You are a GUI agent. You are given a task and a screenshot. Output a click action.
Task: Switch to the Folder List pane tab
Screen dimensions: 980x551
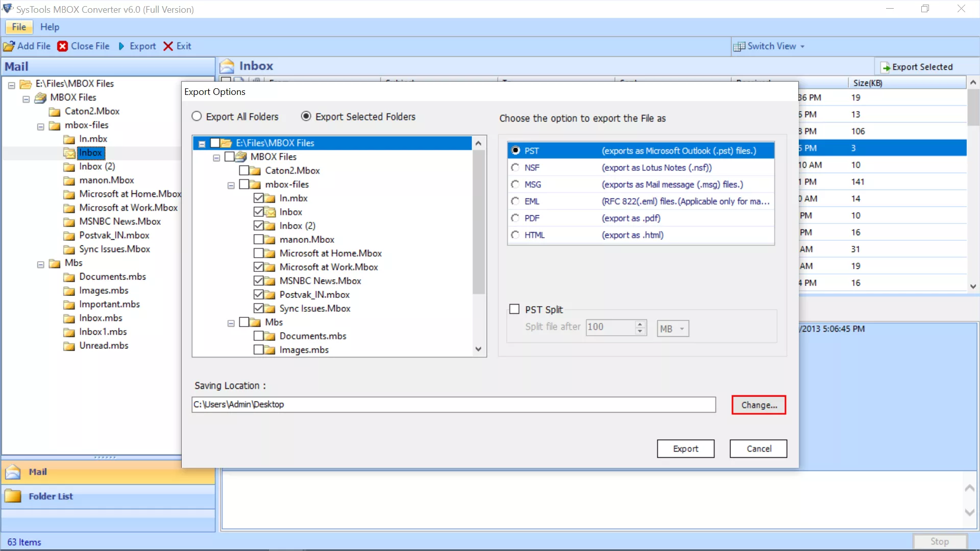[x=108, y=496]
